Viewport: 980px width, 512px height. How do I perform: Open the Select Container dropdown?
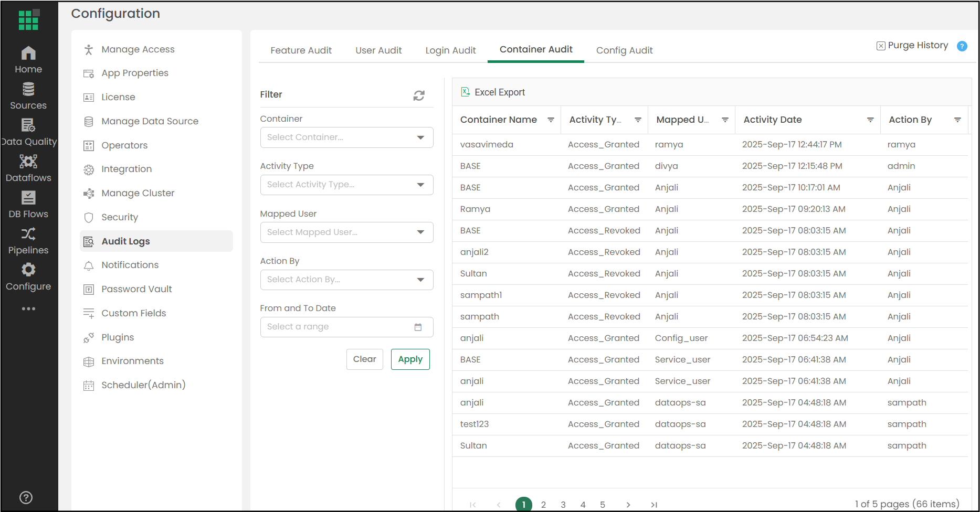tap(347, 137)
